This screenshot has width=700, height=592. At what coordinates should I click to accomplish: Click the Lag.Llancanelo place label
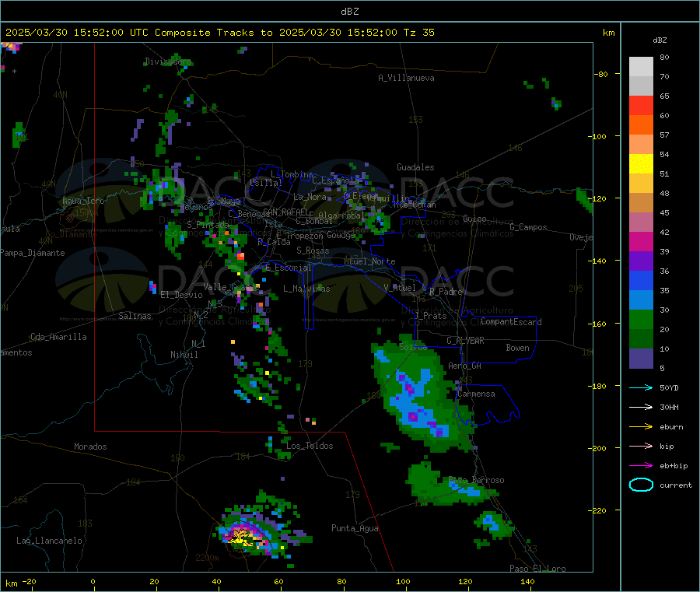click(49, 541)
